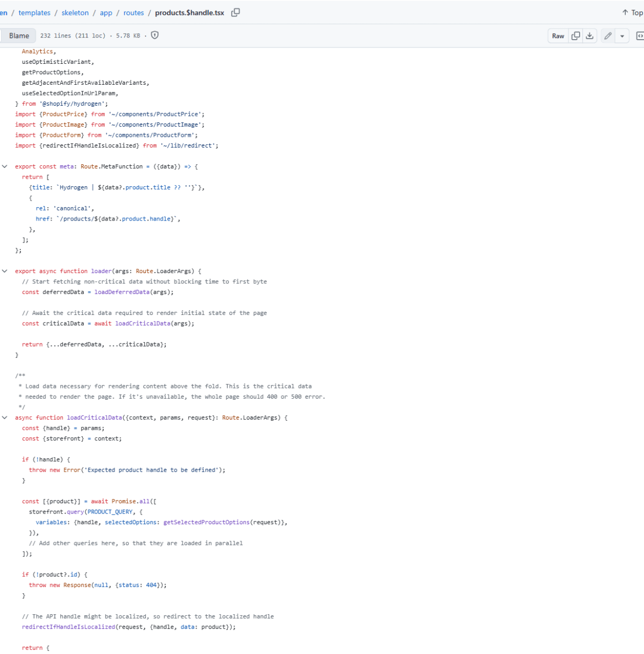Click the redirectIfHandleIsLocalized import line
The height and width of the screenshot is (654, 644).
(116, 145)
